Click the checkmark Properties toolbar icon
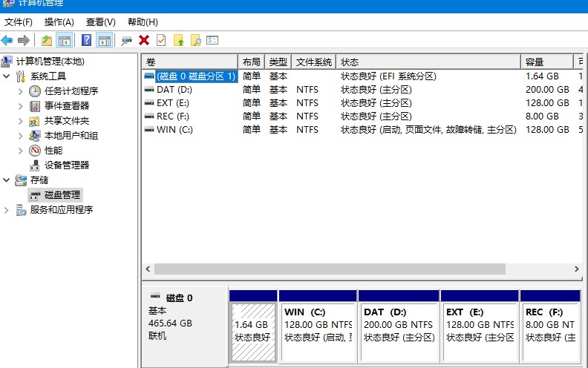The image size is (588, 368). (161, 40)
